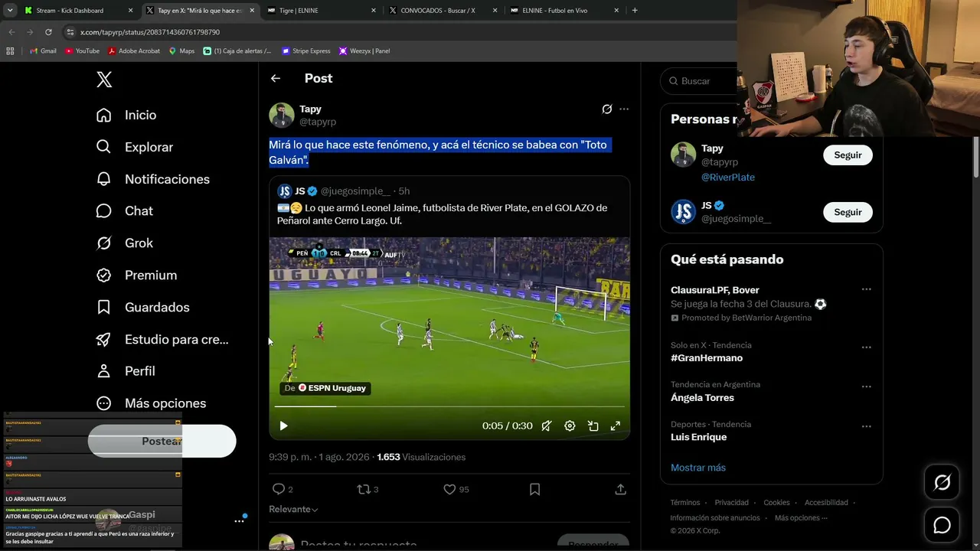
Task: Click the Grok icon on Tapy's post
Action: (607, 109)
